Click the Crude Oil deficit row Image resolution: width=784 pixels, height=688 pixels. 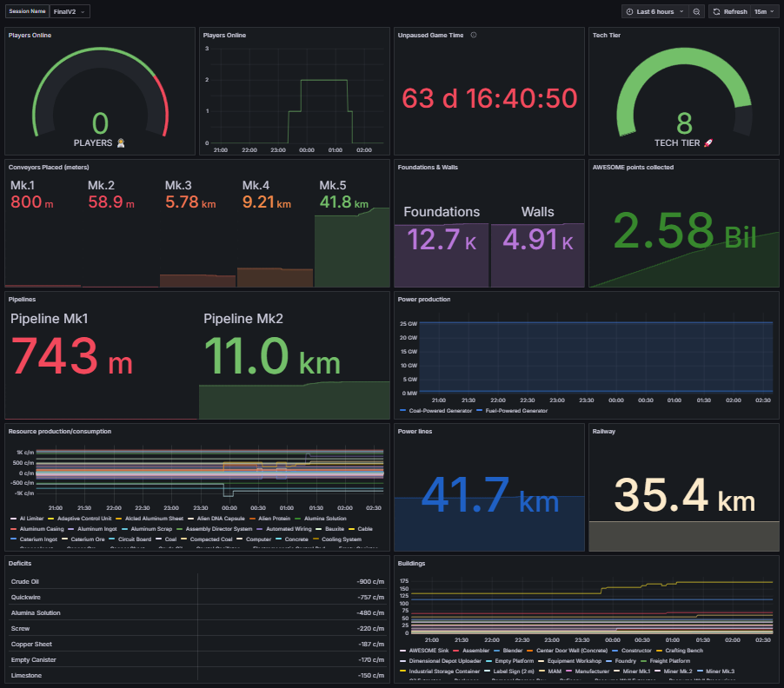click(197, 581)
